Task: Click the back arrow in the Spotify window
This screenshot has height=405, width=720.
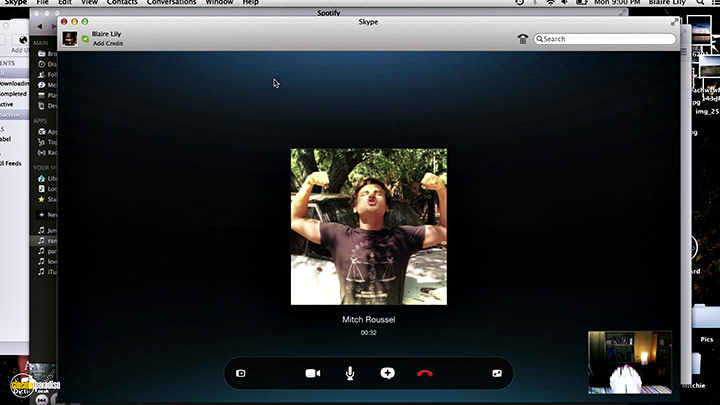Action: coord(39,27)
